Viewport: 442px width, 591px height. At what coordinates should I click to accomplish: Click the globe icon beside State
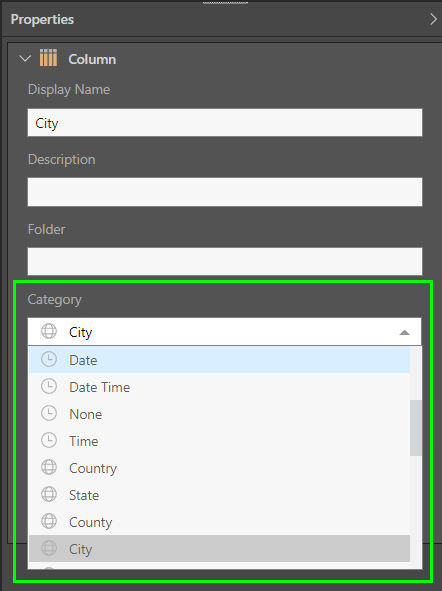pos(49,495)
